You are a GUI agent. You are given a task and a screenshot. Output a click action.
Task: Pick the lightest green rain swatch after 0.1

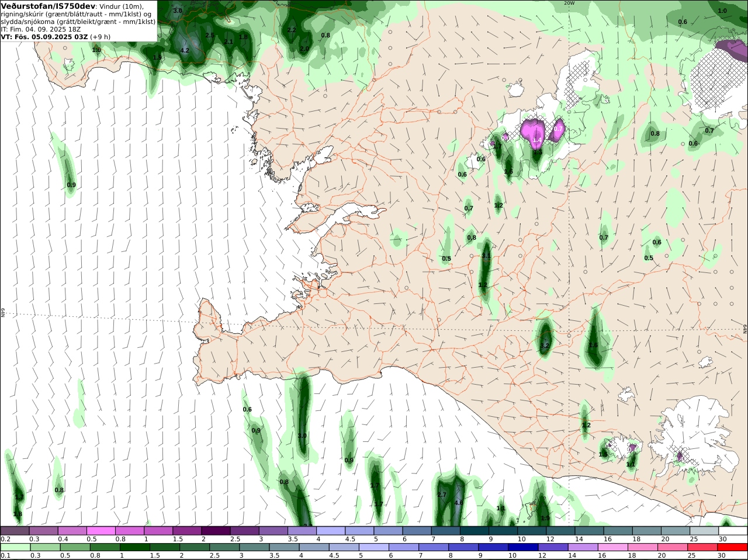pyautogui.click(x=16, y=547)
